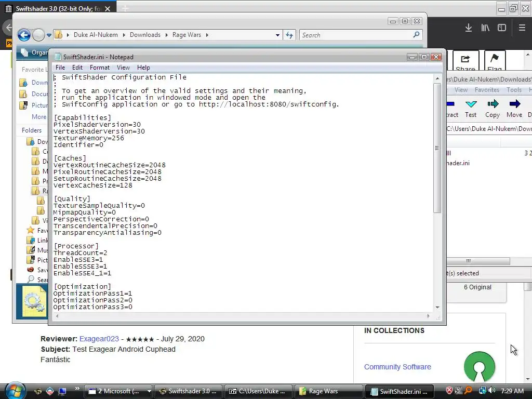Open Firefox downloads arrow icon
This screenshot has height=399, width=532.
[469, 28]
